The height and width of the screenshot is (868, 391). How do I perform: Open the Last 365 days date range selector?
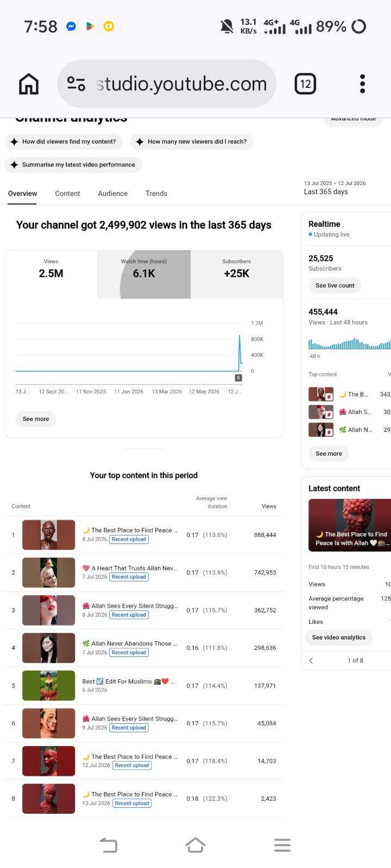click(x=335, y=188)
